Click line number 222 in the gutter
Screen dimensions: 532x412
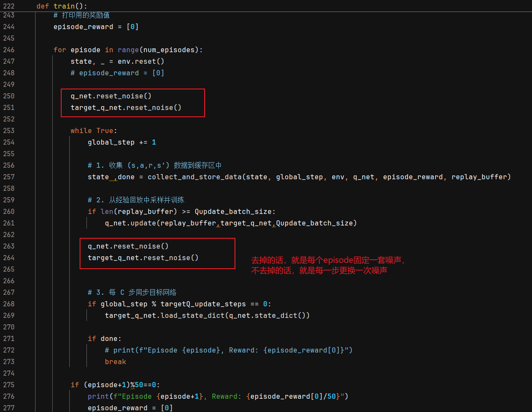[x=9, y=6]
